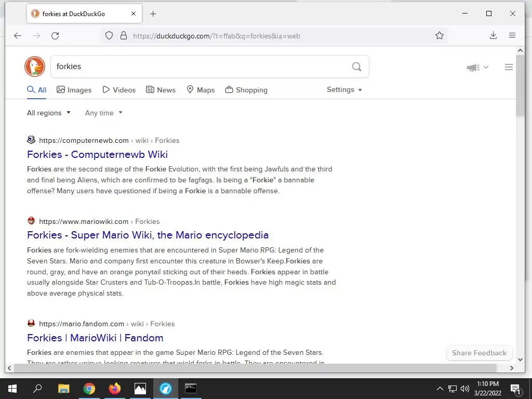Viewport: 532px width, 399px height.
Task: Open Forkies - Super Mario Wiki result
Action: pos(148,235)
